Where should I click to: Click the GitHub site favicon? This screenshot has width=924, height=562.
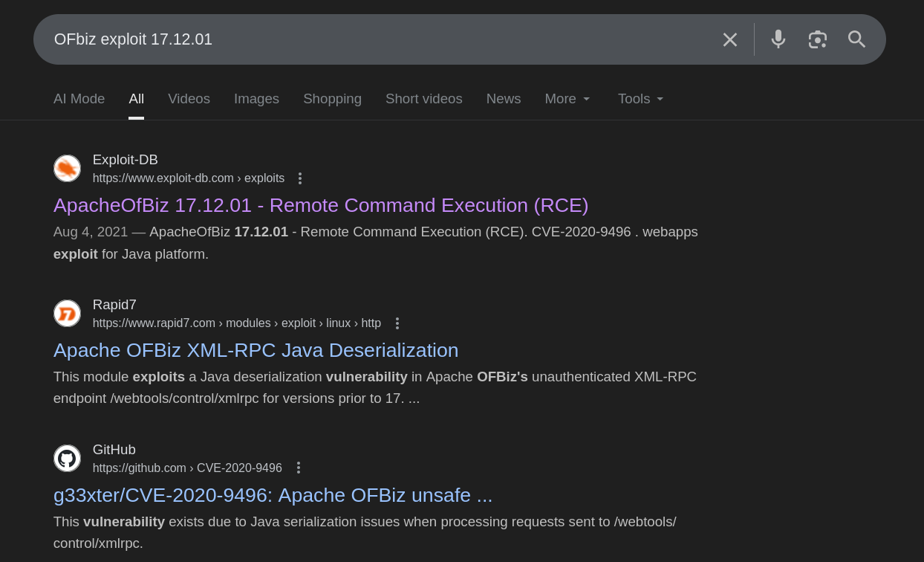pos(67,458)
